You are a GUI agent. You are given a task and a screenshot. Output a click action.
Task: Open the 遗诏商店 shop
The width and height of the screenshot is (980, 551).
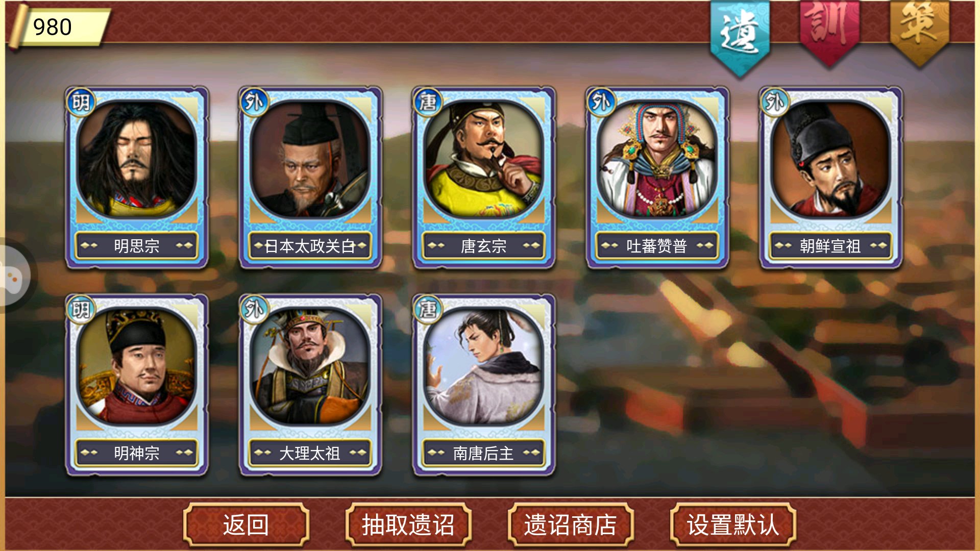[x=571, y=524]
